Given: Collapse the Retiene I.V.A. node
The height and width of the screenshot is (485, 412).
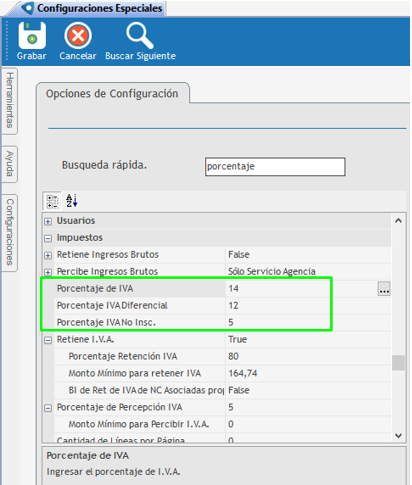Looking at the screenshot, I should point(48,340).
